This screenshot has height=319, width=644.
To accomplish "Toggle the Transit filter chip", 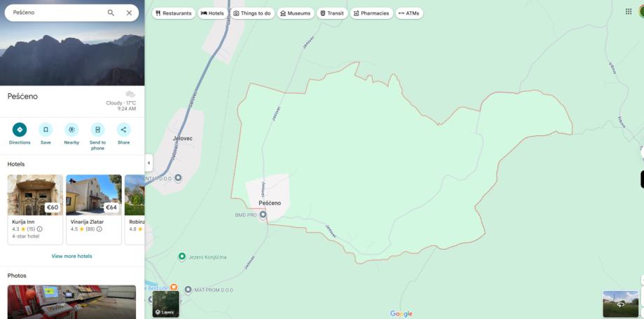I will coord(332,13).
